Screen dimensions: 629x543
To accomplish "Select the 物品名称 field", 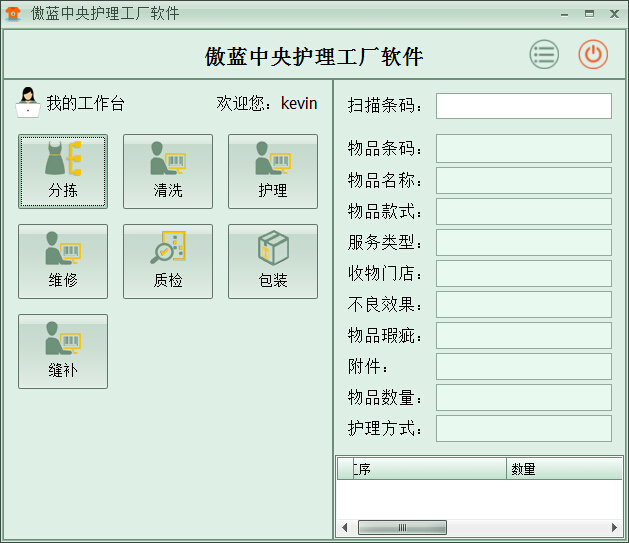I will [523, 180].
